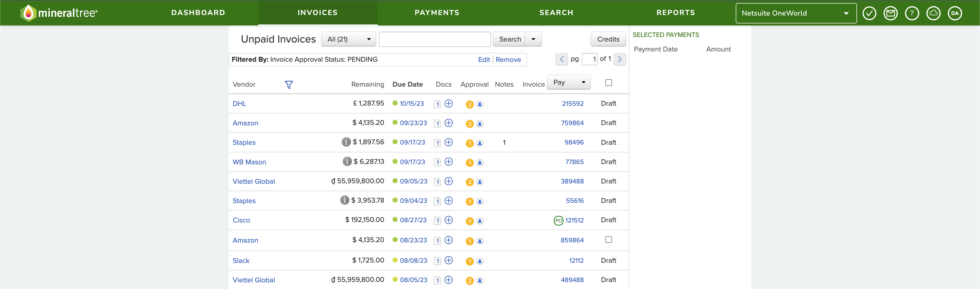Add document to DHL invoice row
980x289 pixels.
[449, 104]
